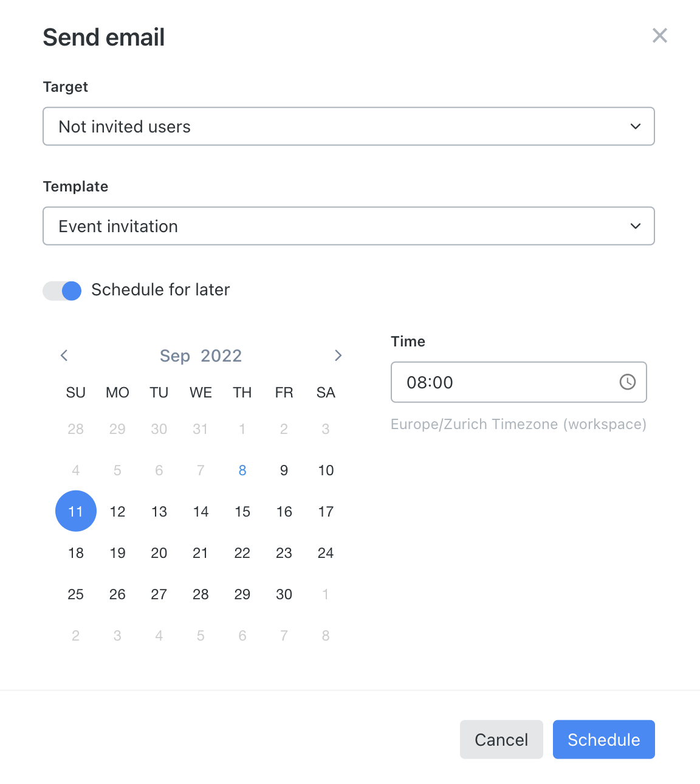Pick September 15 in calendar

pos(242,512)
